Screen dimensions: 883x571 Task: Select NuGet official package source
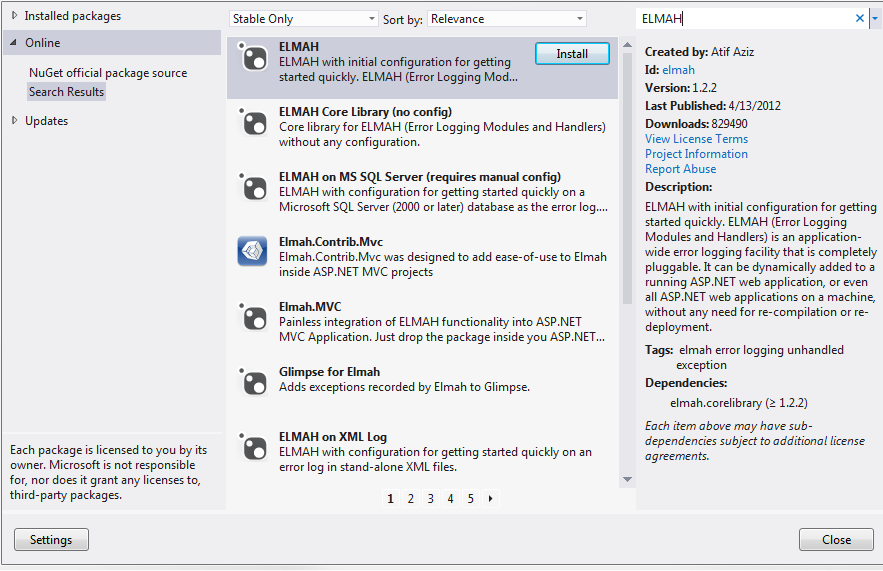(x=108, y=73)
